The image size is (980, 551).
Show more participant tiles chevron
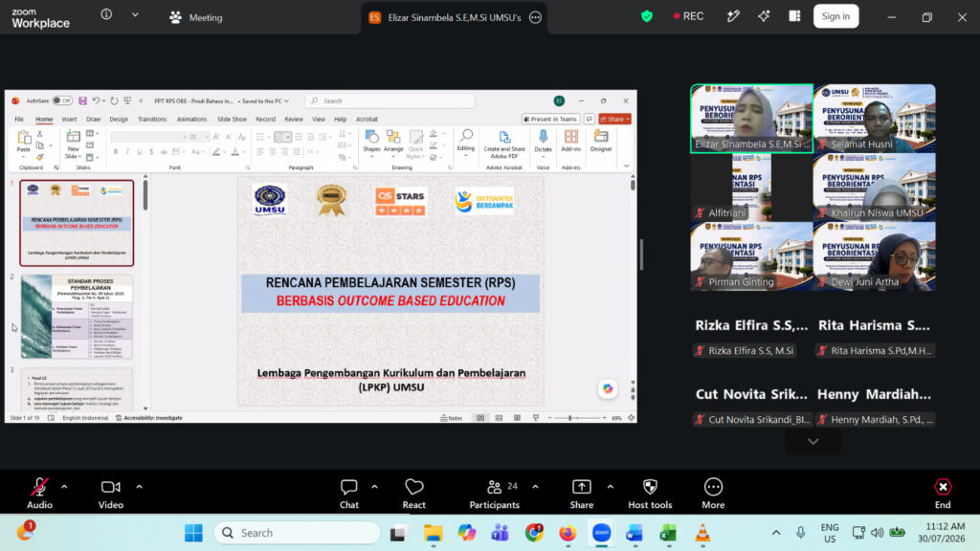tap(813, 442)
